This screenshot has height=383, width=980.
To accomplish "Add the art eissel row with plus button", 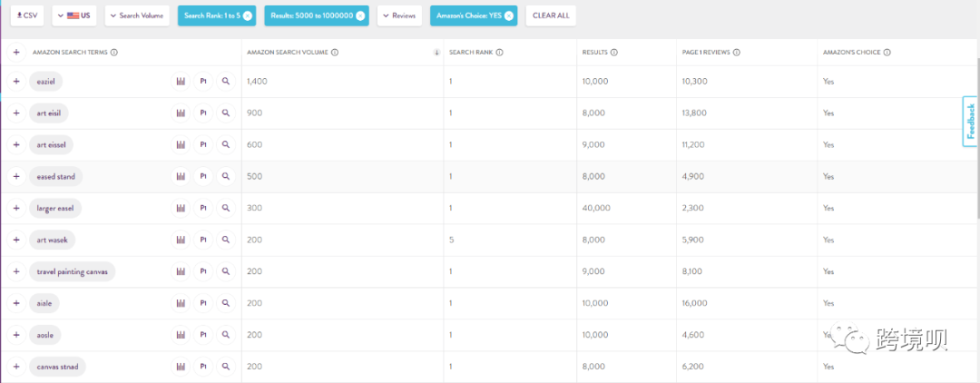I will coord(16,145).
